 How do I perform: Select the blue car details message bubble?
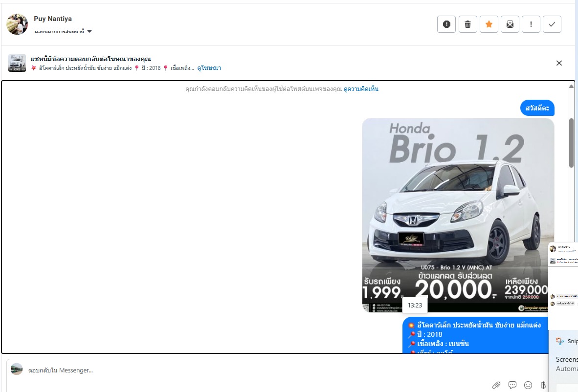[475, 335]
